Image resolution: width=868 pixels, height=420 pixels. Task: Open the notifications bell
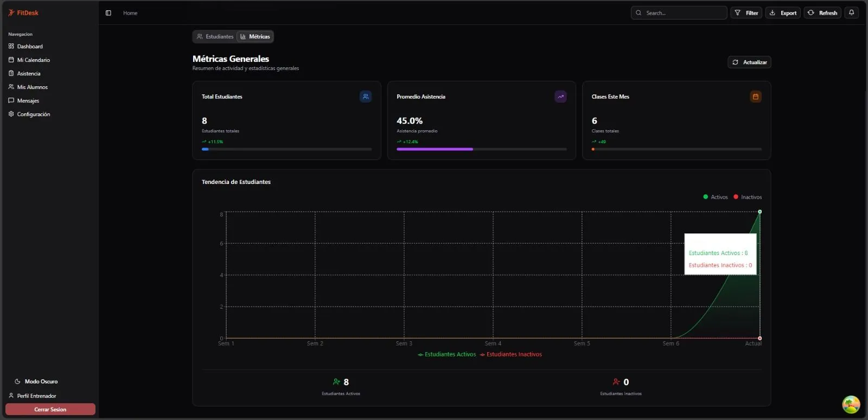click(x=851, y=12)
